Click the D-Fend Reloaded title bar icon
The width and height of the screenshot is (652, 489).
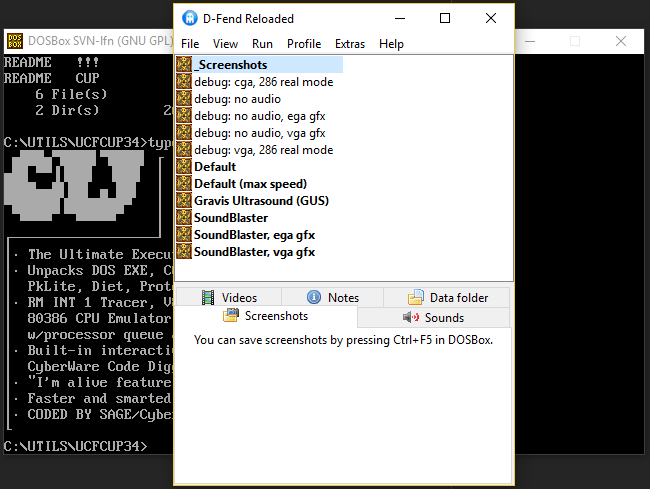point(189,18)
